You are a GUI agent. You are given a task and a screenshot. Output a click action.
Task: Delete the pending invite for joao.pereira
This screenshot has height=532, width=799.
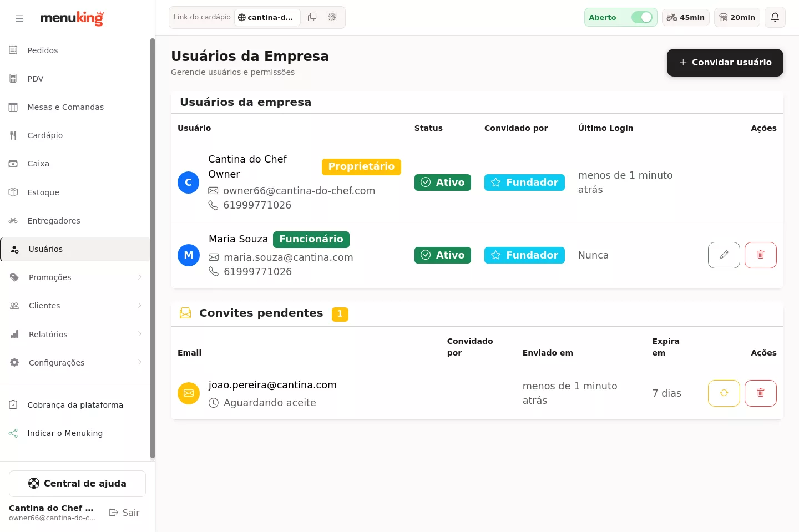click(x=761, y=393)
